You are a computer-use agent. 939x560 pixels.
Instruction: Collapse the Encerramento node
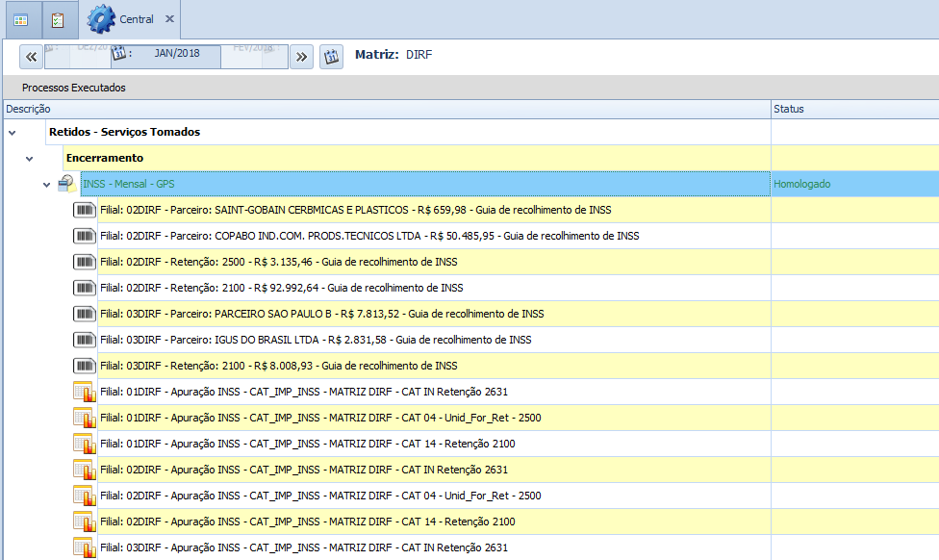click(x=30, y=158)
